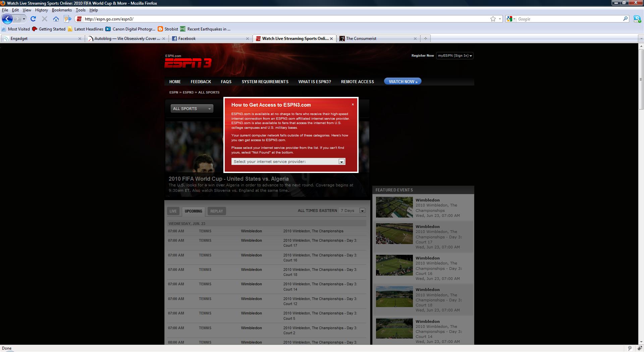Open the Help menu
This screenshot has height=352, width=644.
tap(94, 10)
